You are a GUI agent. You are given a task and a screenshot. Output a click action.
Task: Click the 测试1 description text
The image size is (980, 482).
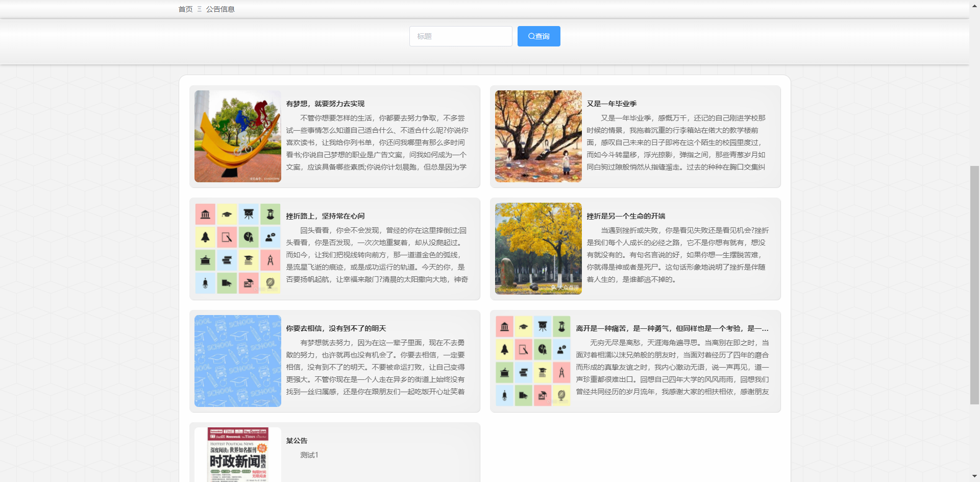[309, 455]
